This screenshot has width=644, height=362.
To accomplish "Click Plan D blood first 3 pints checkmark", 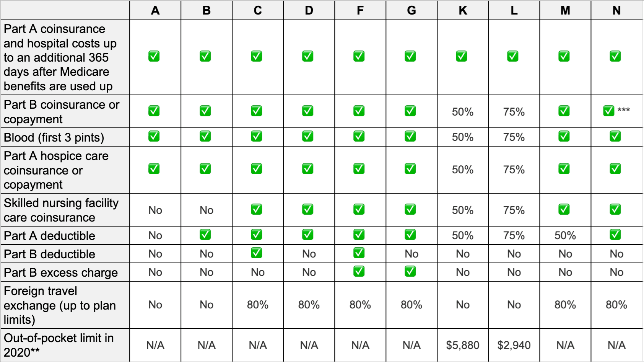I will pyautogui.click(x=307, y=136).
